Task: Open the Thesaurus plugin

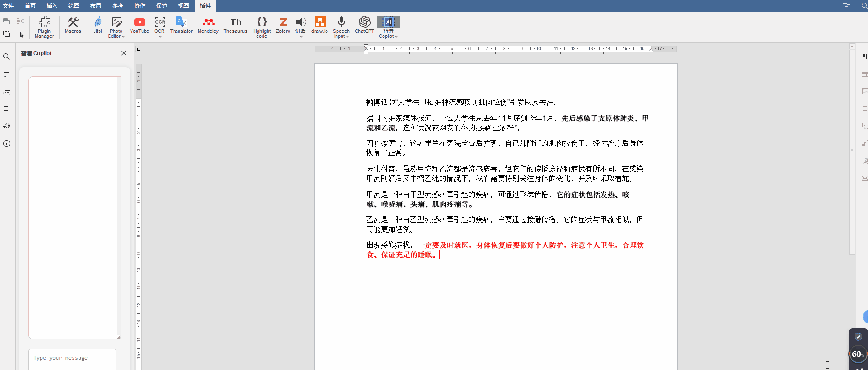Action: pos(236,25)
